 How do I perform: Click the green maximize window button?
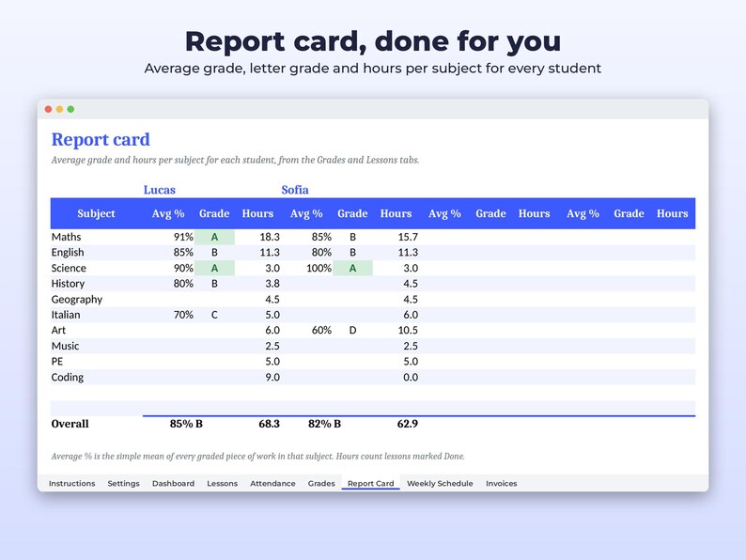(70, 109)
